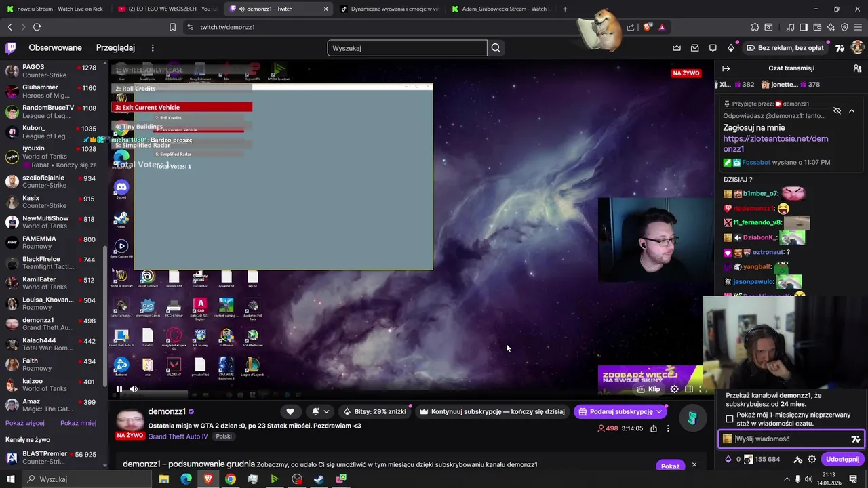The image size is (868, 488).
Task: Open Steam from the Windows taskbar
Action: coord(319,479)
